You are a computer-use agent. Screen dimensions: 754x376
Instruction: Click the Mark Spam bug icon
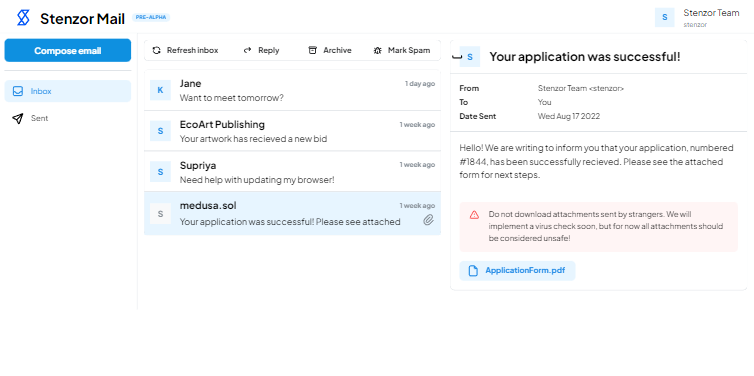click(377, 50)
